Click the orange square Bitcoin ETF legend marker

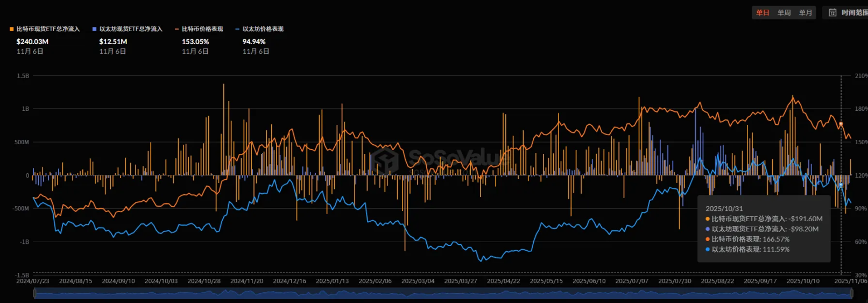coord(12,29)
